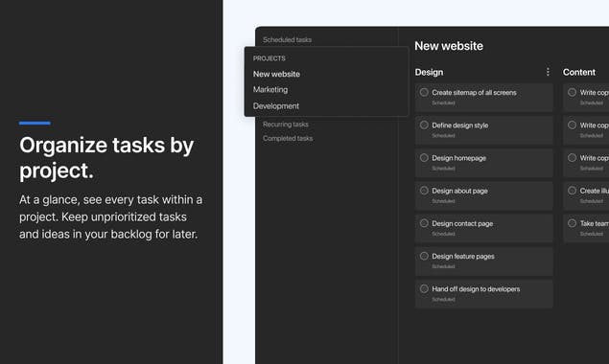Screen dimensions: 609x364
Task: Open task titled Create sitemap of all screens
Action: pyautogui.click(x=474, y=92)
